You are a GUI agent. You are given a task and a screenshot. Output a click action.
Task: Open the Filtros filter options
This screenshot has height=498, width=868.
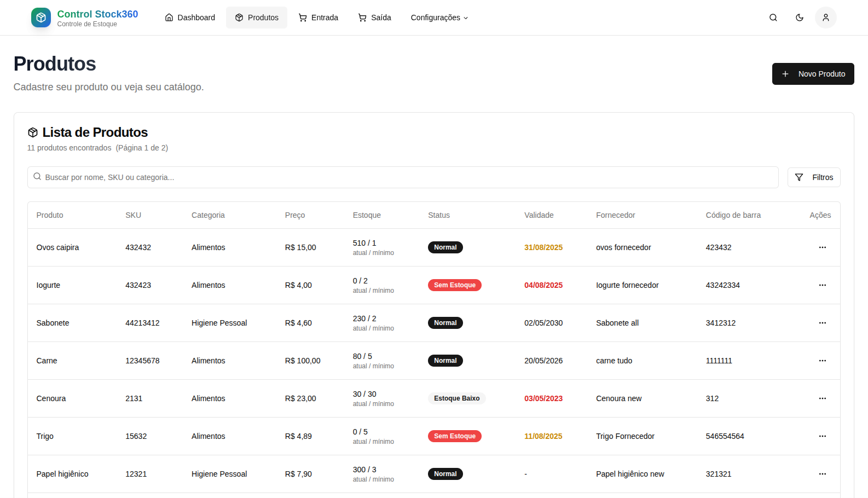[813, 177]
